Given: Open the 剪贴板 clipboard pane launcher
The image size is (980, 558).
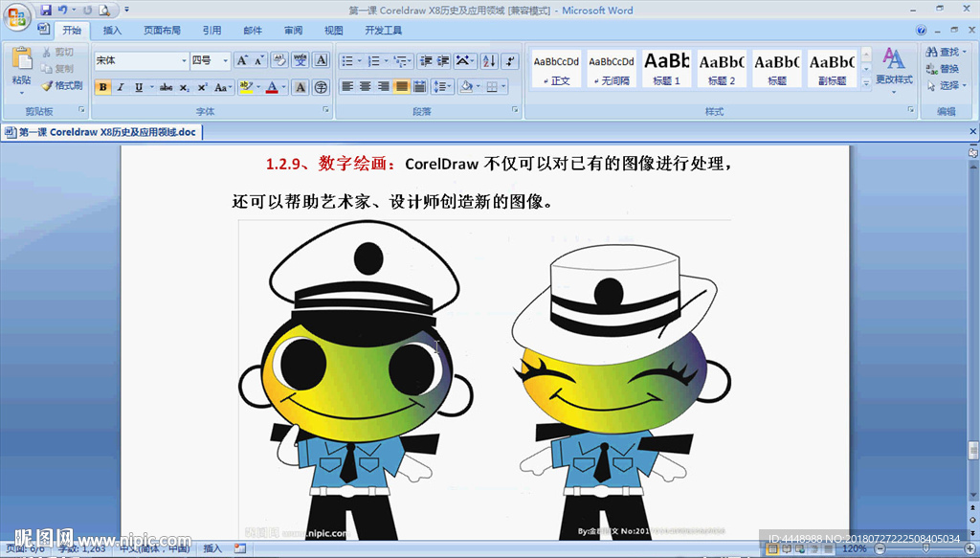Looking at the screenshot, I should coord(81,110).
